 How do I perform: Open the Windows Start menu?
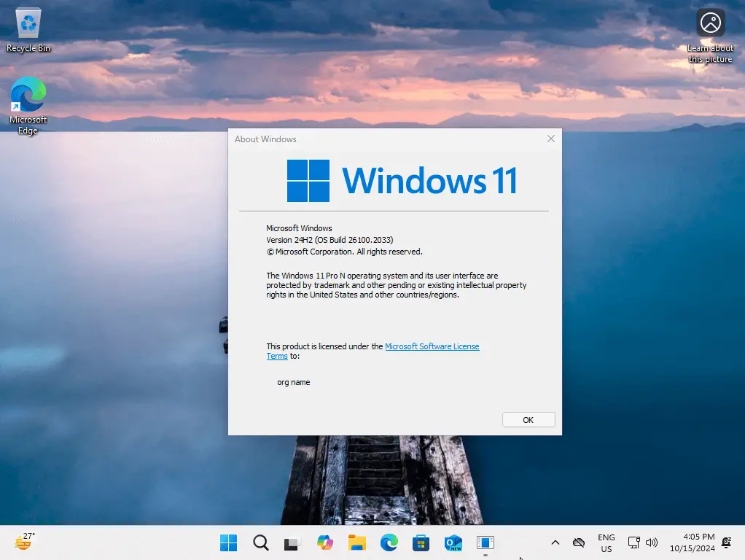(229, 542)
